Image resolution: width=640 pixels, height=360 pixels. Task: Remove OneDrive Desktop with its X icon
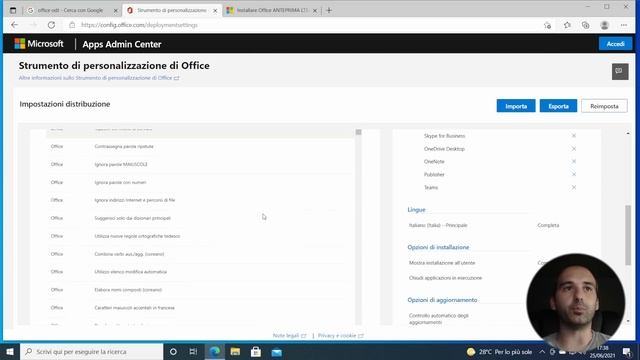(573, 149)
